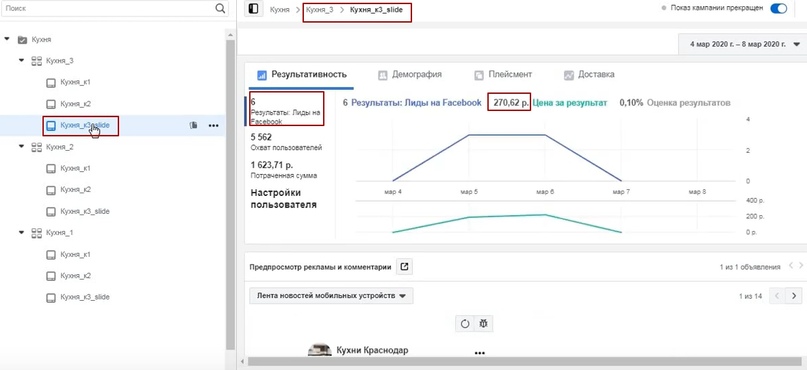Click the Показ кампании прекращен status text
Viewport: 807px width, 370px height.
coord(717,9)
